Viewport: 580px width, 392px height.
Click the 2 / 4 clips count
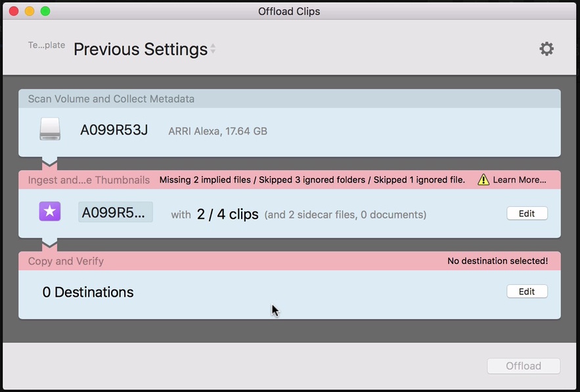227,214
